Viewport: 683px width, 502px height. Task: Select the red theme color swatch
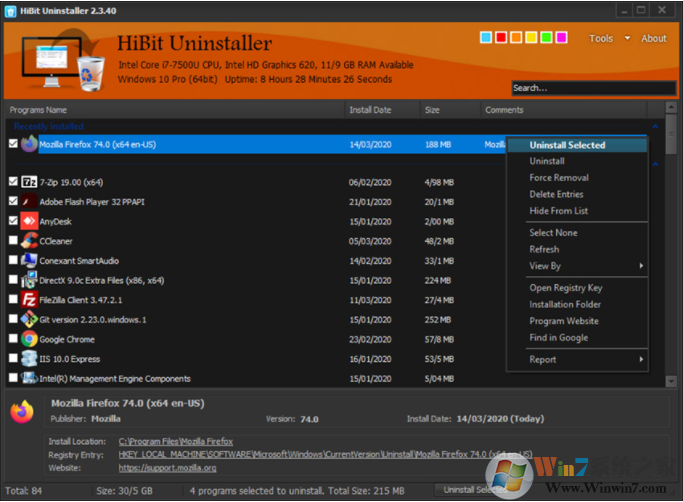501,37
